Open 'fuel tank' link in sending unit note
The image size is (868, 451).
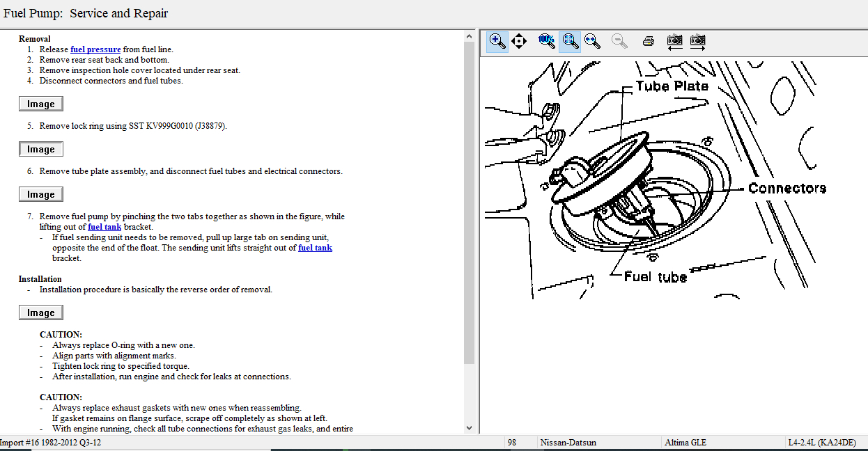315,248
